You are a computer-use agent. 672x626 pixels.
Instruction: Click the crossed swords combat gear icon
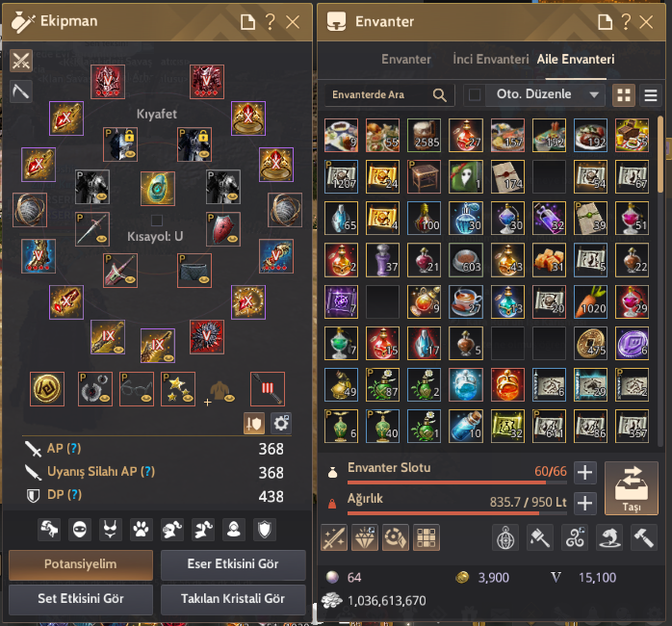pyautogui.click(x=21, y=61)
